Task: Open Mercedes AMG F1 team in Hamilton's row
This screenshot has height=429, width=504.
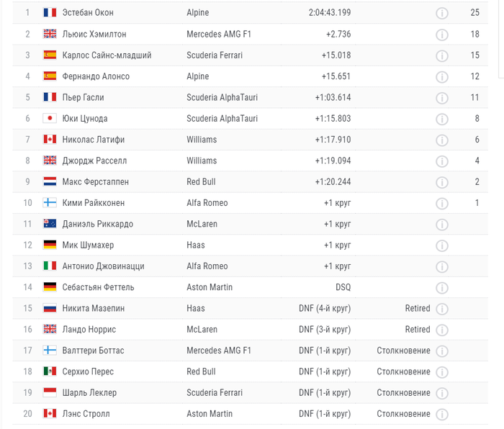Action: pos(219,34)
